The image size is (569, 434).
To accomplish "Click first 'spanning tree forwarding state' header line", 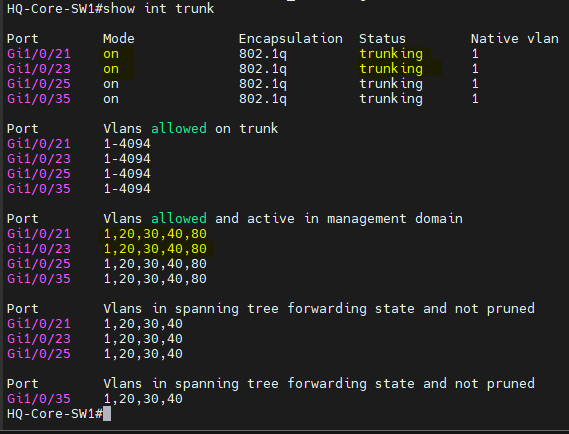I will click(319, 308).
